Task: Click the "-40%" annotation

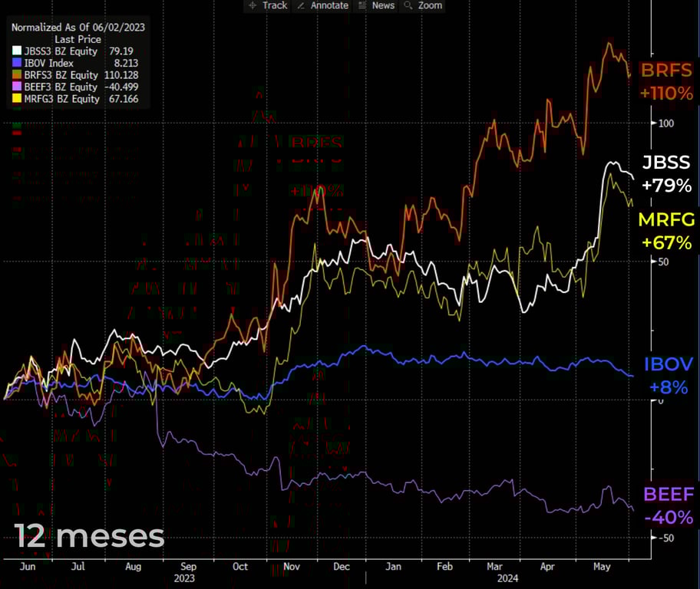Action: [669, 518]
